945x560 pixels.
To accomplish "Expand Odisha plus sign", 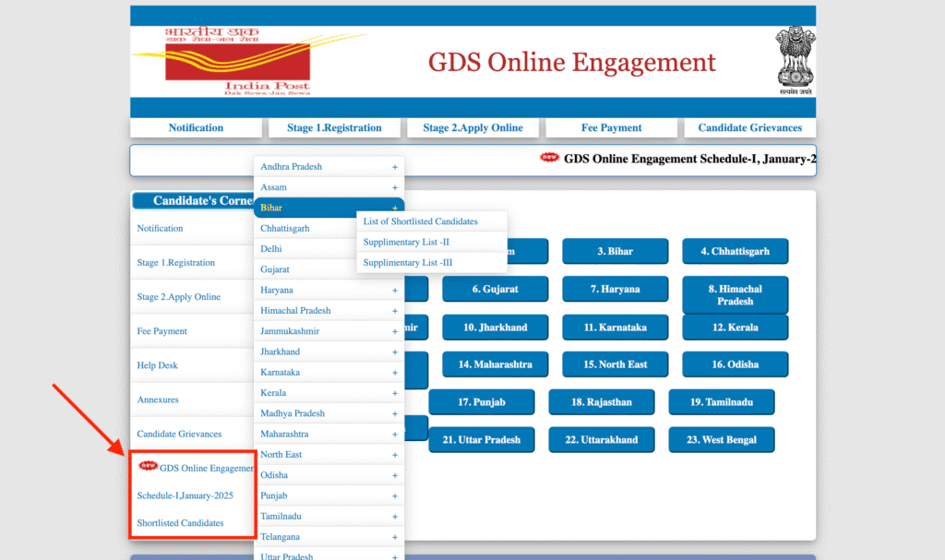I will (x=395, y=476).
